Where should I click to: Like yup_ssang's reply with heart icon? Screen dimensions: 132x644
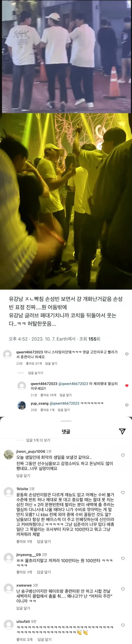coord(127,405)
